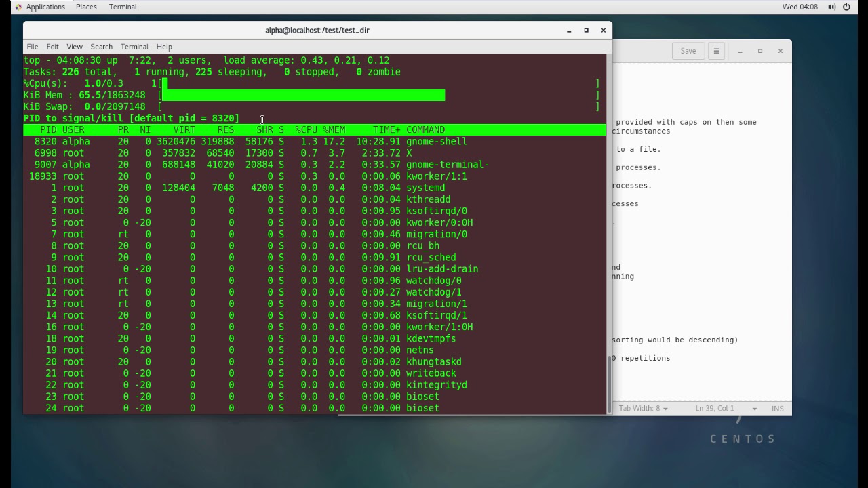
Task: Click INS indicator in editor status bar
Action: coord(778,408)
